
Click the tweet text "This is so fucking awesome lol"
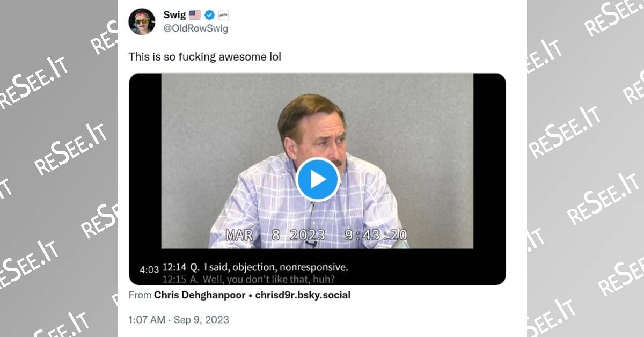tap(204, 56)
